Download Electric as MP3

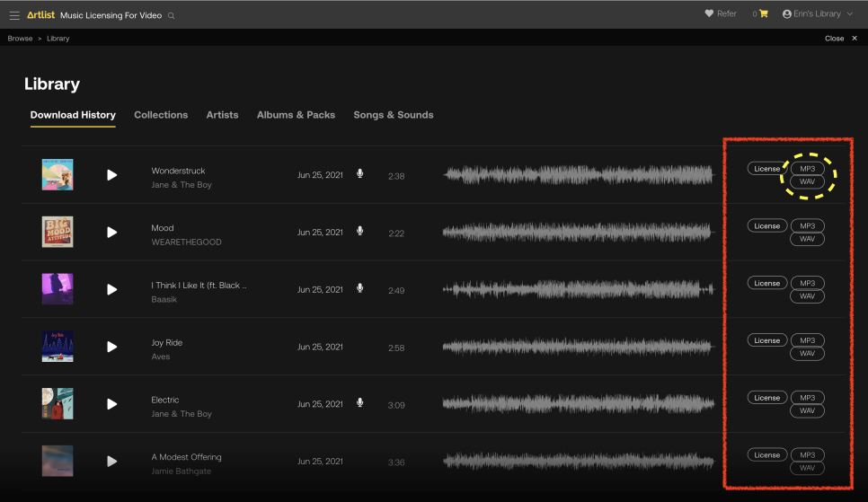click(807, 398)
